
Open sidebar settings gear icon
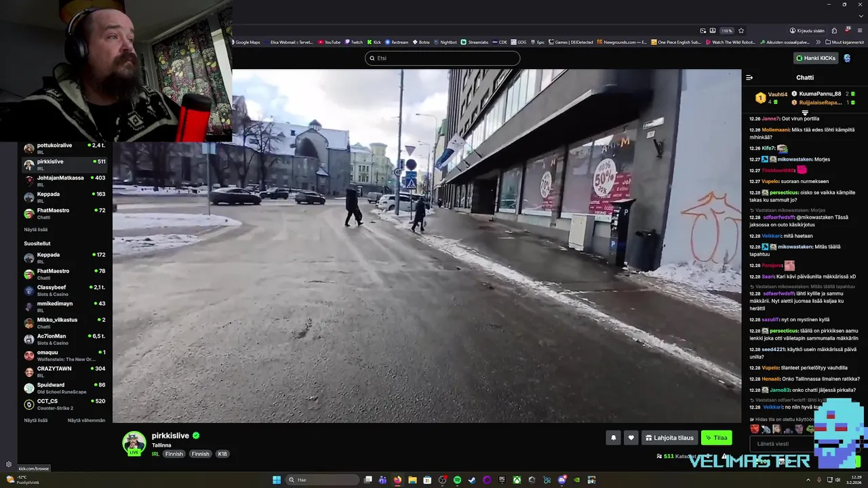pyautogui.click(x=9, y=464)
